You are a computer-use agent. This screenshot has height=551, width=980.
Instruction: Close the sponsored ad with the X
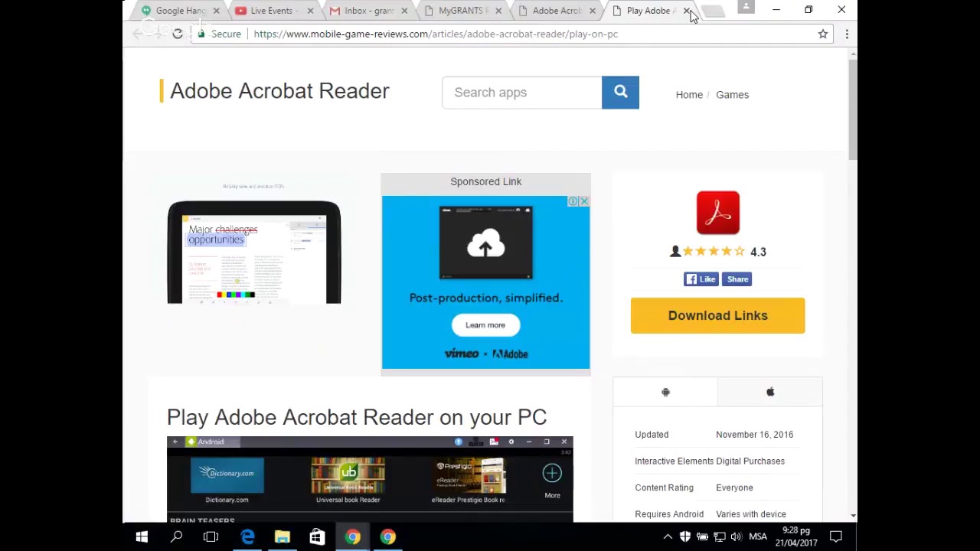click(x=584, y=201)
